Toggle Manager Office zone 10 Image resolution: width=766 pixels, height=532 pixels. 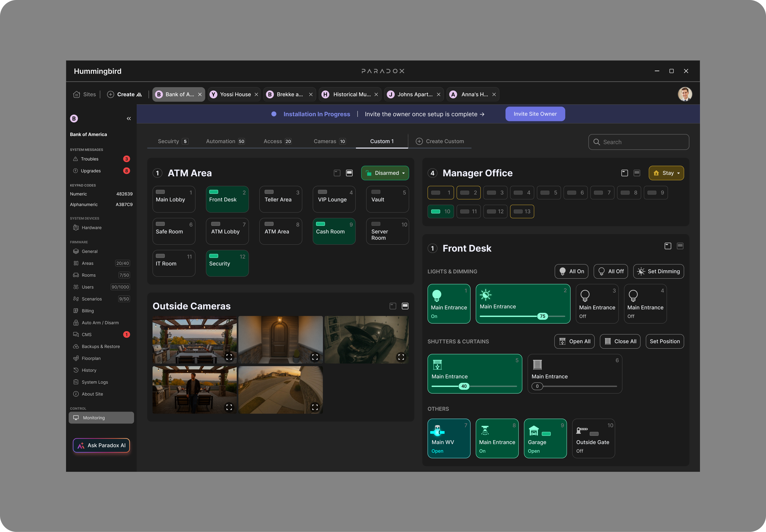[441, 211]
